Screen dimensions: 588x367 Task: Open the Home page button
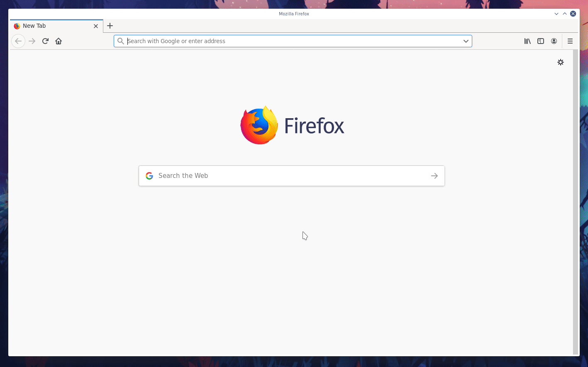[x=59, y=41]
